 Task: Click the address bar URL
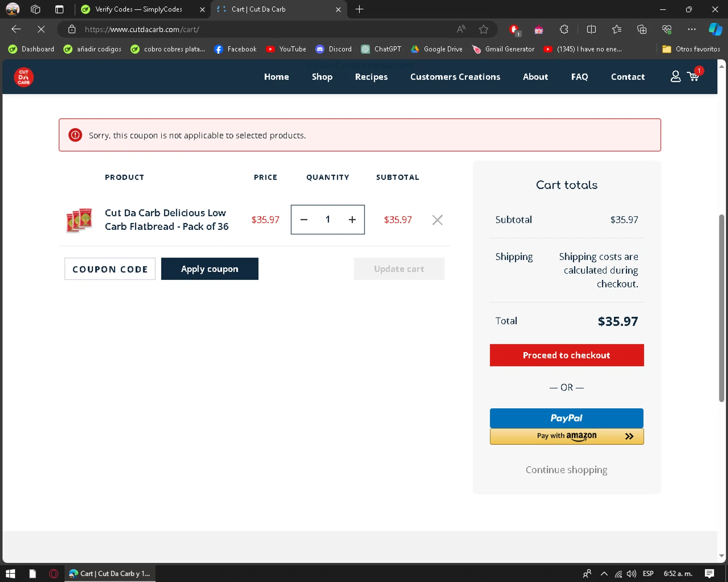142,29
